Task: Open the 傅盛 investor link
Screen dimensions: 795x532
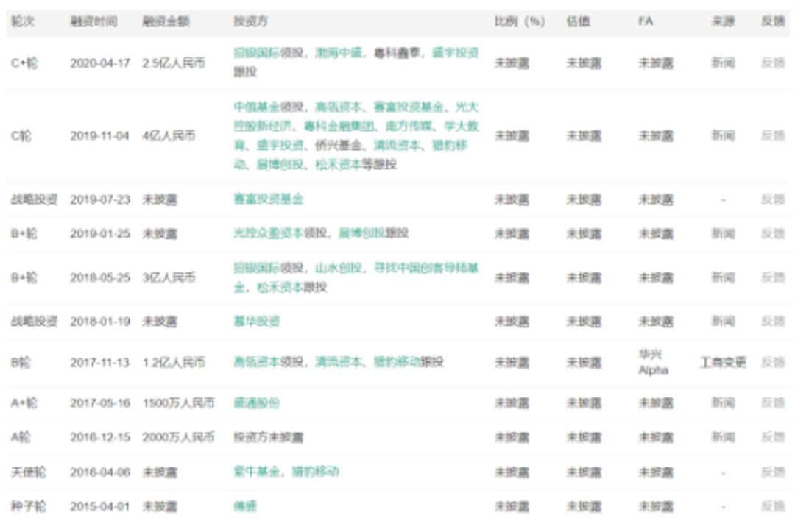Action: [x=245, y=506]
